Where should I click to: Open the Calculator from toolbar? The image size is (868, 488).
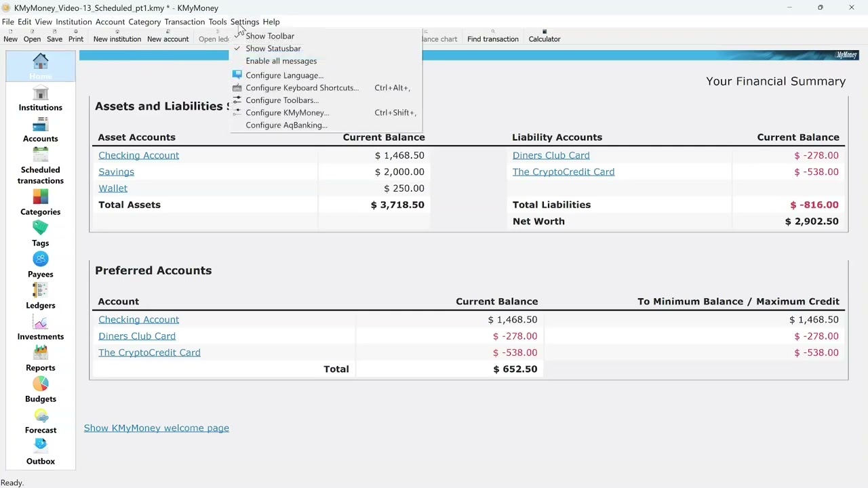tap(545, 37)
